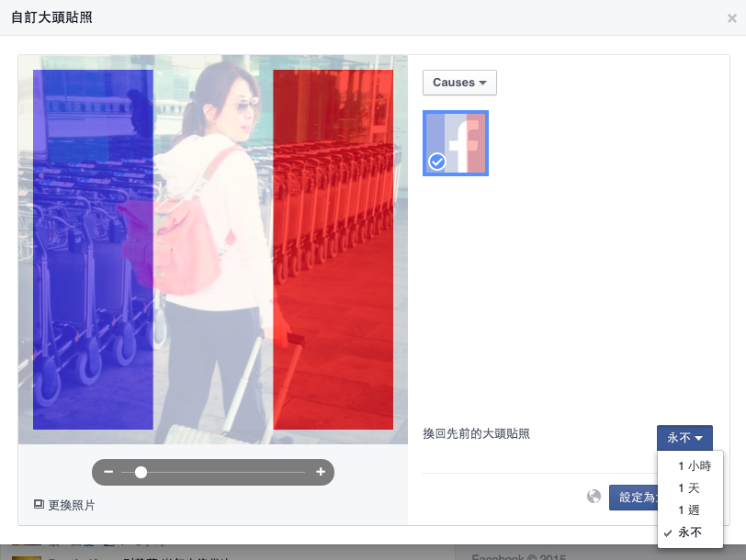The height and width of the screenshot is (560, 746).
Task: Click the zoom slider handle
Action: coord(141,472)
